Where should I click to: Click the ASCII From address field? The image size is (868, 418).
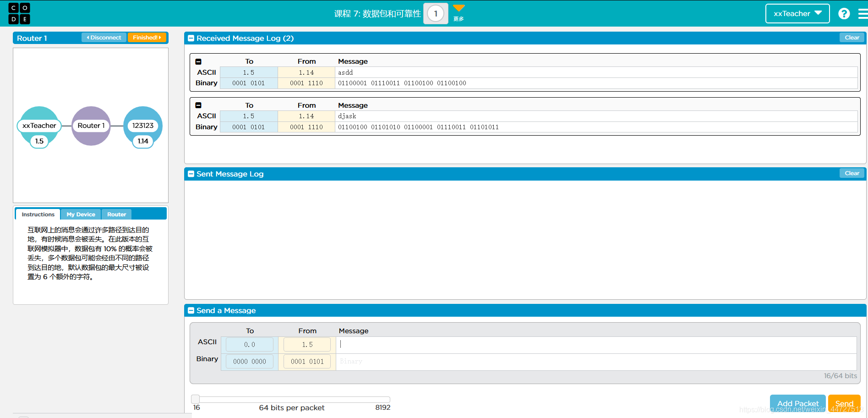coord(307,345)
